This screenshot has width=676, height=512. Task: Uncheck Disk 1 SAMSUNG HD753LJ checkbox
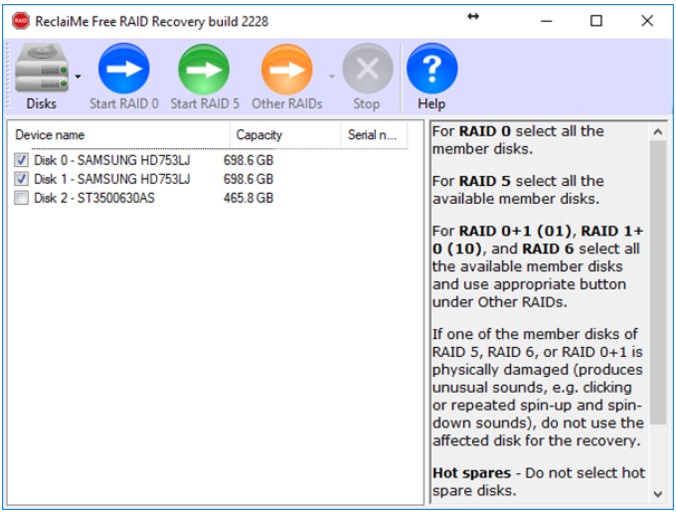pos(22,179)
